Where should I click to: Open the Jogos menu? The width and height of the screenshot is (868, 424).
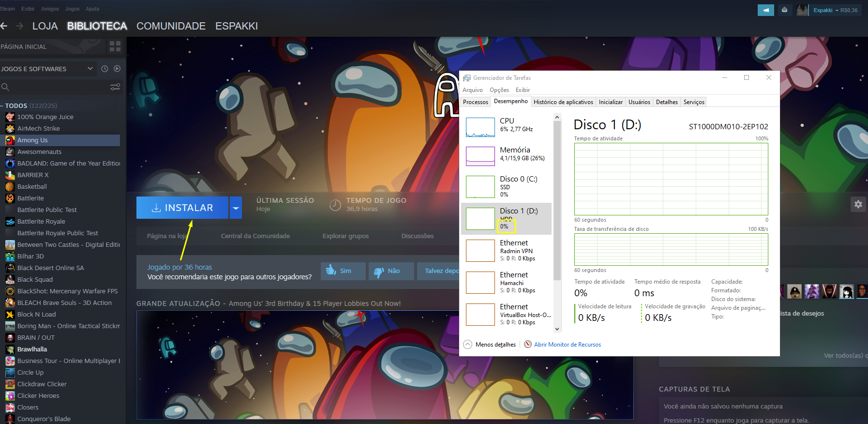72,9
